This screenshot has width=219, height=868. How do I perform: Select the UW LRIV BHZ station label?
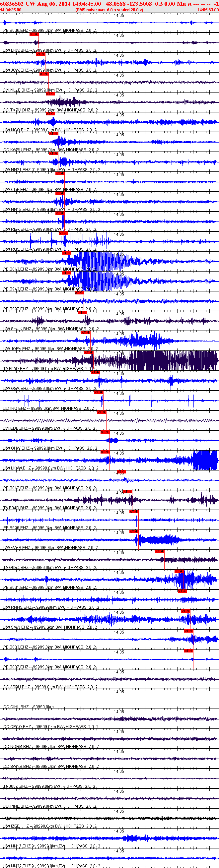[x=50, y=50]
